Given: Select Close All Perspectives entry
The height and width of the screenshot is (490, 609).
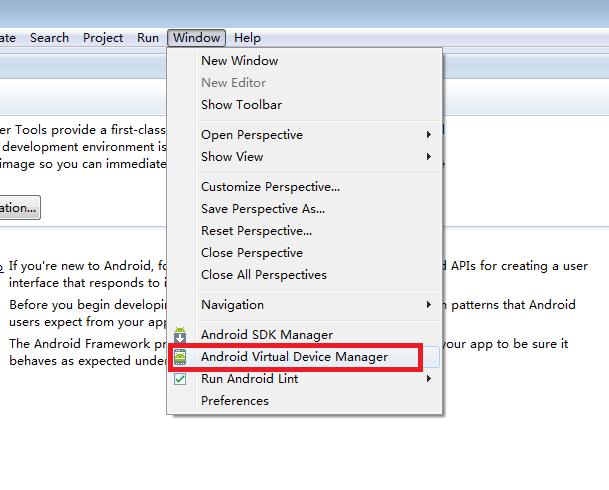Looking at the screenshot, I should [304, 275].
